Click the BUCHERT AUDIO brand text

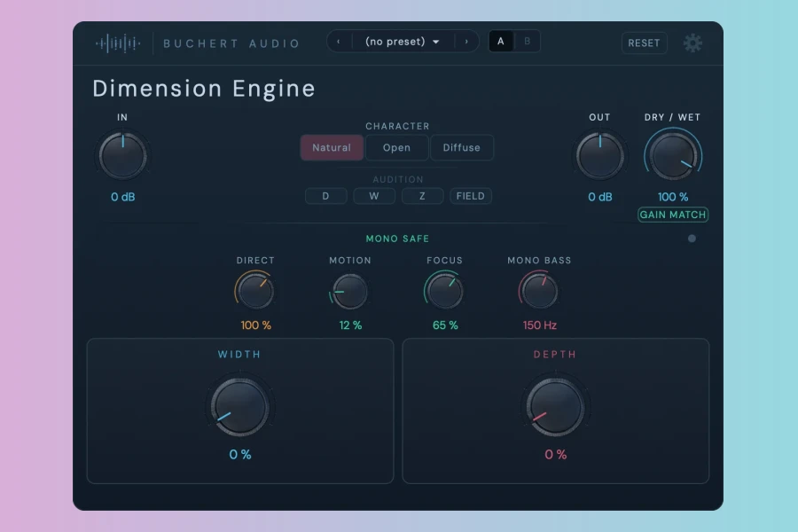point(231,43)
